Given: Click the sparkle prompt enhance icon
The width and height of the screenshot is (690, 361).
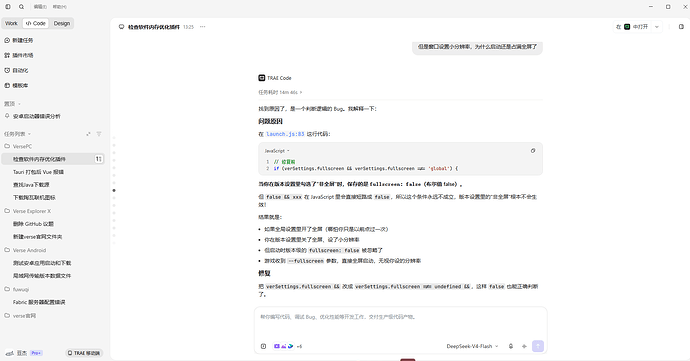Looking at the screenshot, I should [x=524, y=346].
